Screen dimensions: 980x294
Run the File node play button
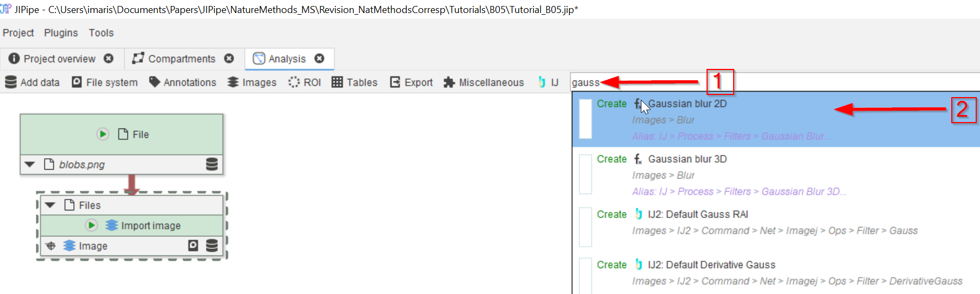tap(103, 134)
